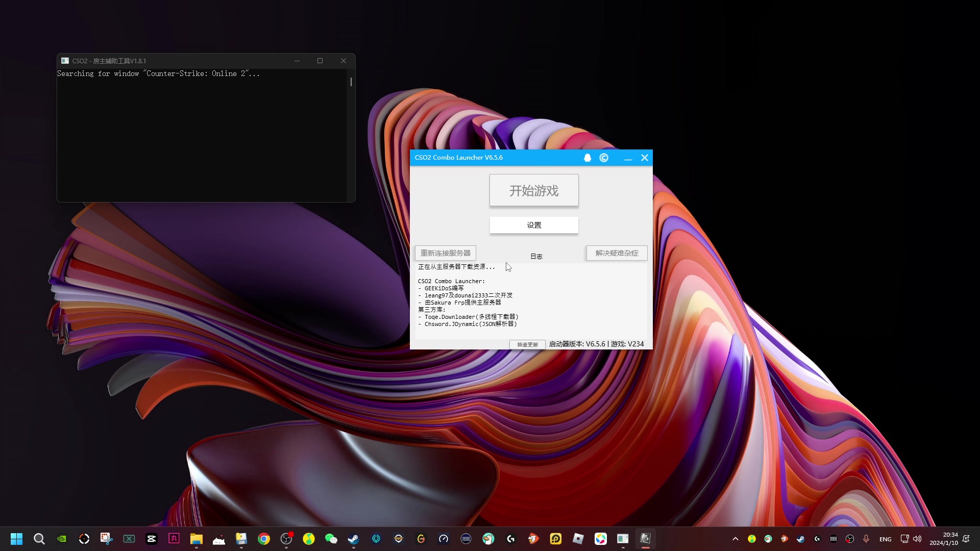The height and width of the screenshot is (551, 980).
Task: Open the Windows Start menu
Action: point(16,539)
